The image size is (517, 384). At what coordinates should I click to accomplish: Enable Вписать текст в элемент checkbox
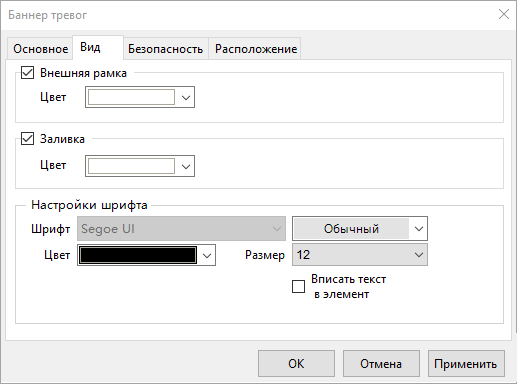pos(298,286)
